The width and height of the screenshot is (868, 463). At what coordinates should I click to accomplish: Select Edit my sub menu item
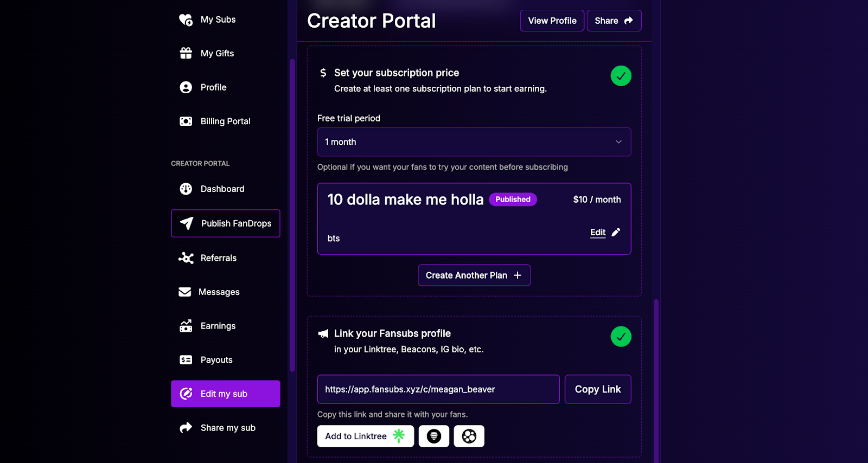click(225, 394)
